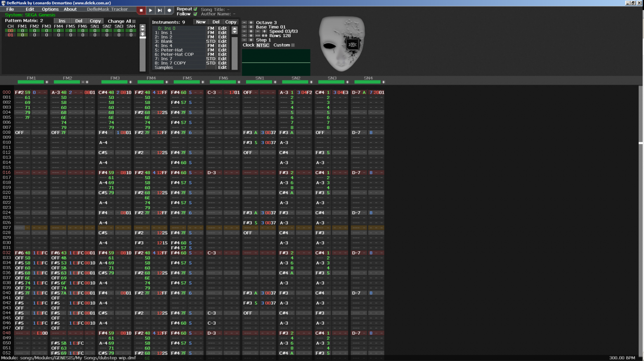This screenshot has height=361, width=644.
Task: Increase first Speed value with first plus
Action: 251,31
